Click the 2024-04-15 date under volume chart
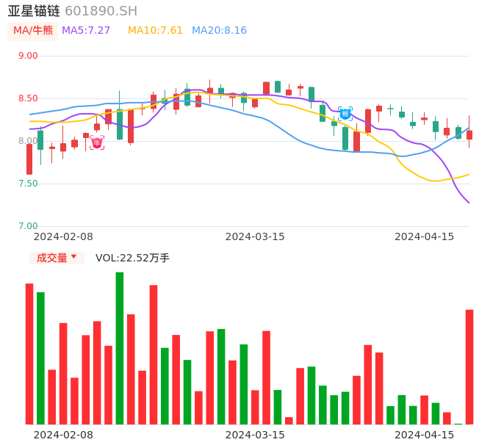Image resolution: width=504 pixels, height=445 pixels. (x=425, y=435)
